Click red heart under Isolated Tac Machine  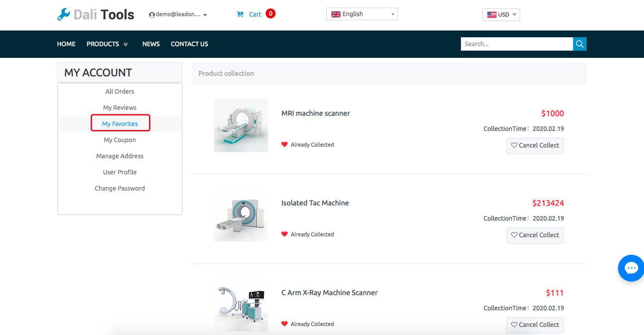click(x=284, y=234)
